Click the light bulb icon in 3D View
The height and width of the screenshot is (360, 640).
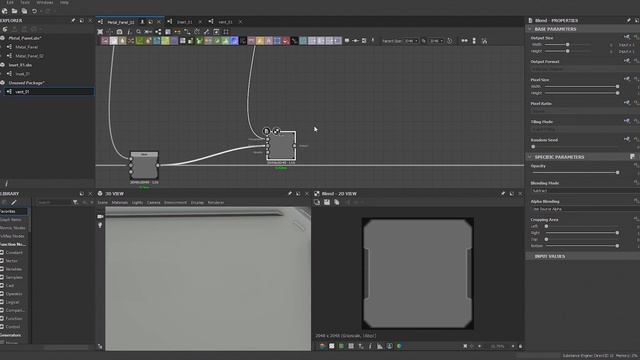[x=100, y=225]
